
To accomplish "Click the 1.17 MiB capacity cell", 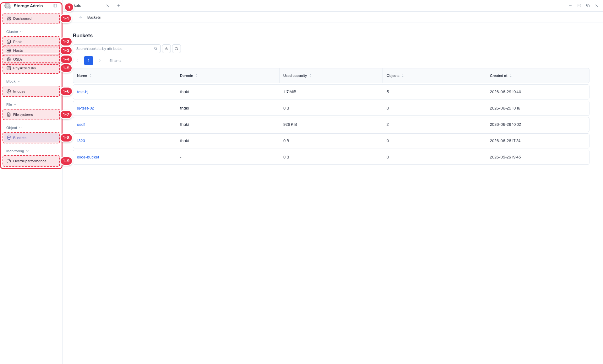I will click(x=290, y=92).
